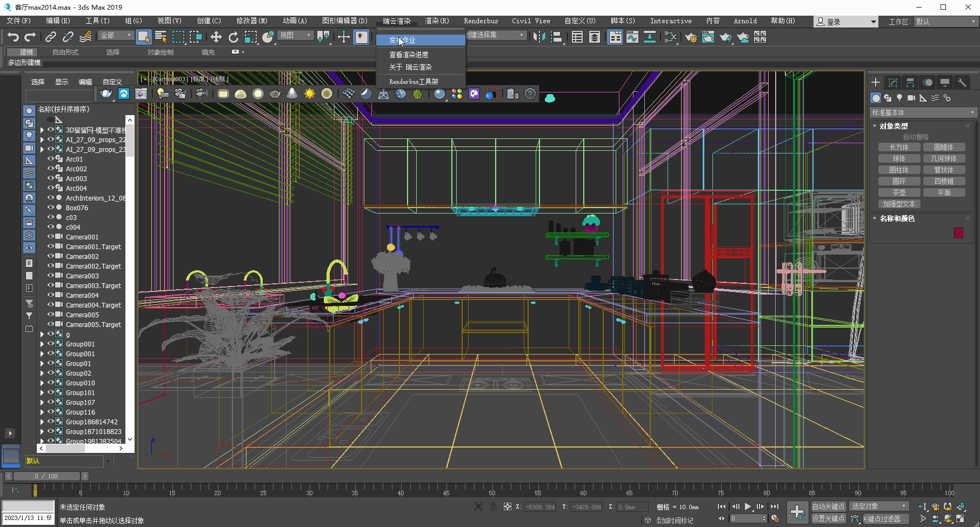This screenshot has width=980, height=527.
Task: Open Schematic View icon
Action: pyautogui.click(x=649, y=37)
